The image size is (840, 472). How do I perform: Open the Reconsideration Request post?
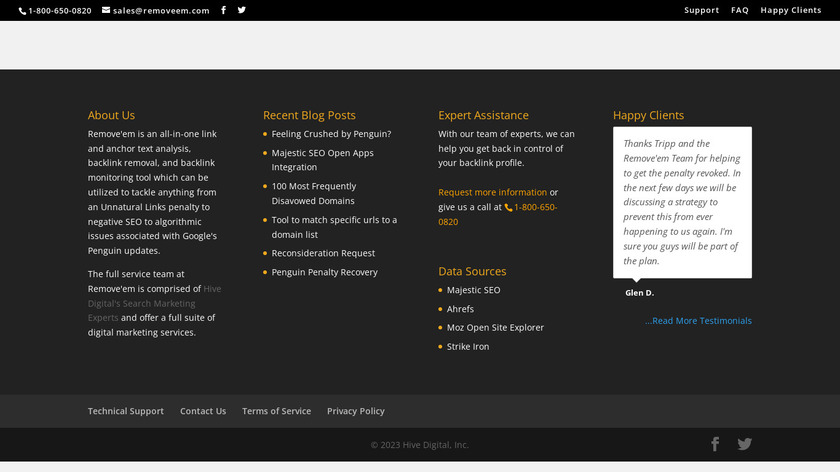(x=323, y=254)
